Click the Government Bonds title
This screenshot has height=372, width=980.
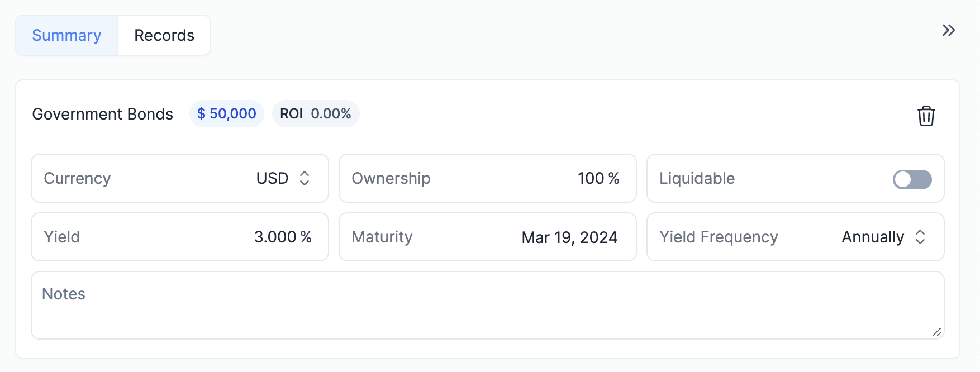coord(103,114)
